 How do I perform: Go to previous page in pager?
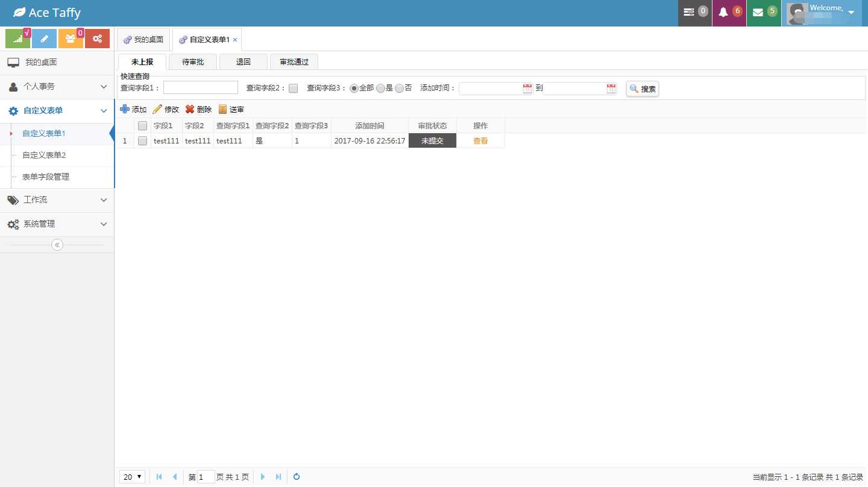click(175, 477)
